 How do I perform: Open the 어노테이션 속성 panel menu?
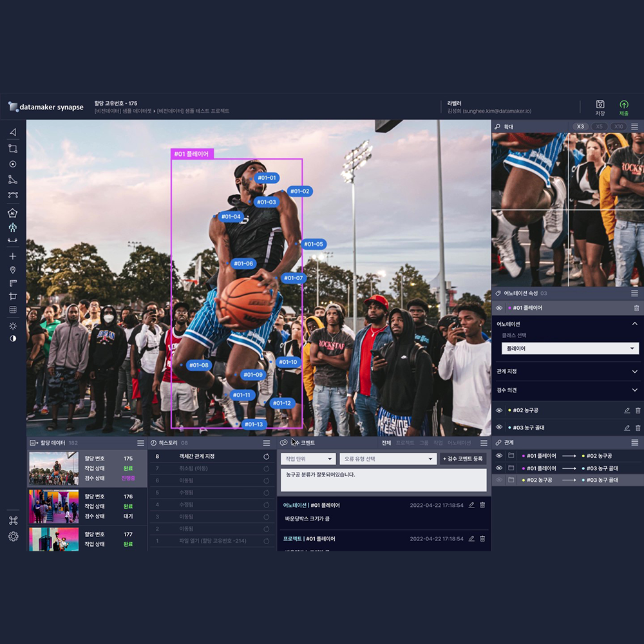point(634,293)
